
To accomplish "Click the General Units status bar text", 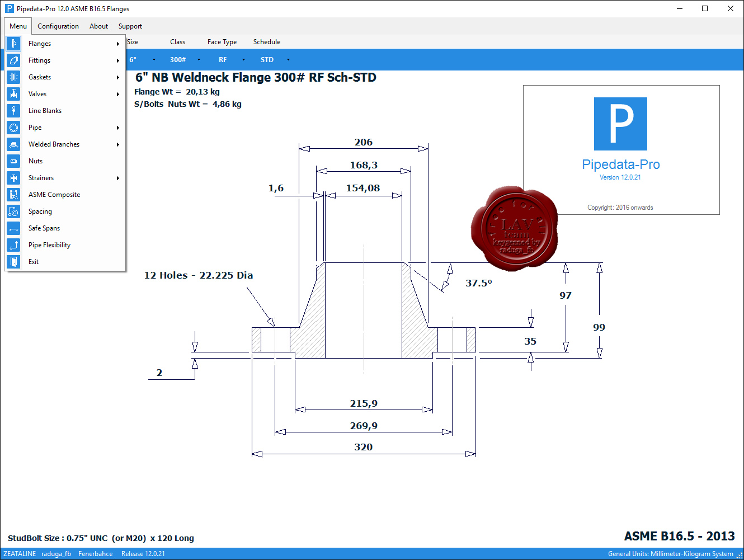I will point(671,554).
